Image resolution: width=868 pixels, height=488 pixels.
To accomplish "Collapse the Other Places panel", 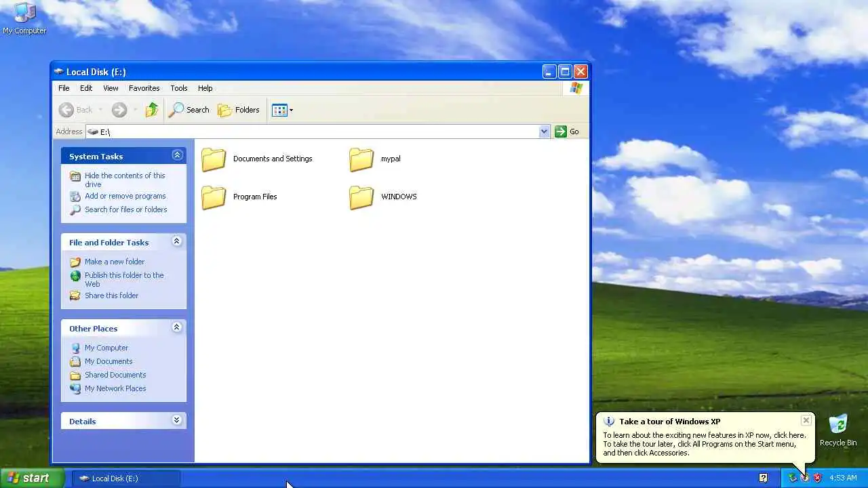I will click(177, 327).
